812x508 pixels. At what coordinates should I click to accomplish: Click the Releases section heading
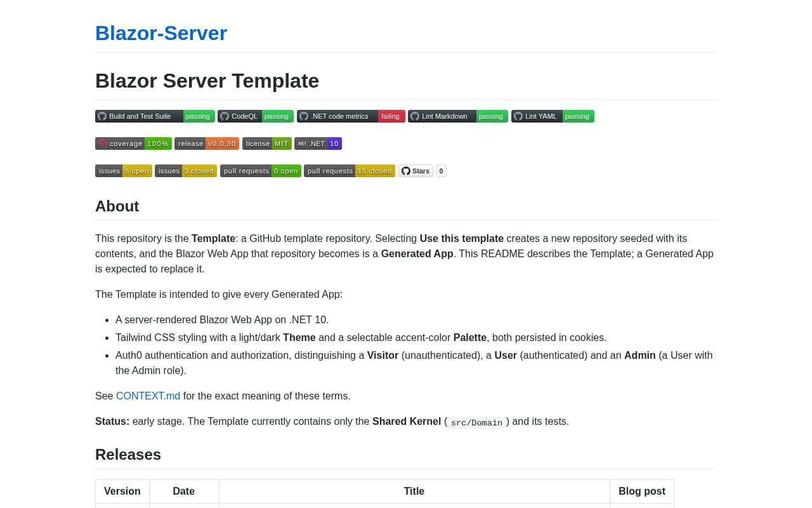click(x=128, y=455)
